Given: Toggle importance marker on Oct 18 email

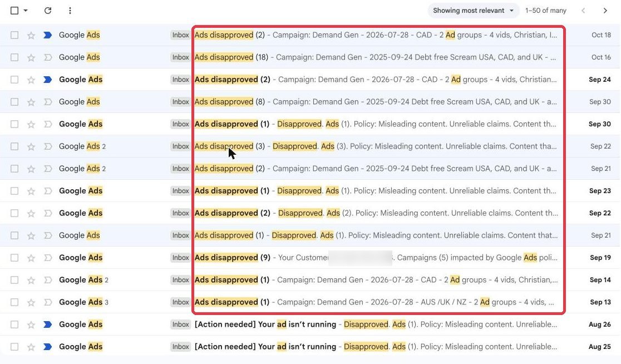Looking at the screenshot, I should click(47, 35).
